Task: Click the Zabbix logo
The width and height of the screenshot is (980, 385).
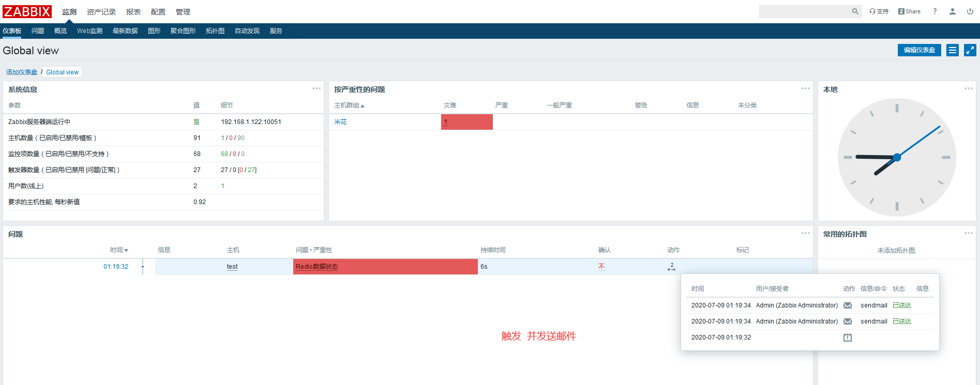Action: click(27, 11)
